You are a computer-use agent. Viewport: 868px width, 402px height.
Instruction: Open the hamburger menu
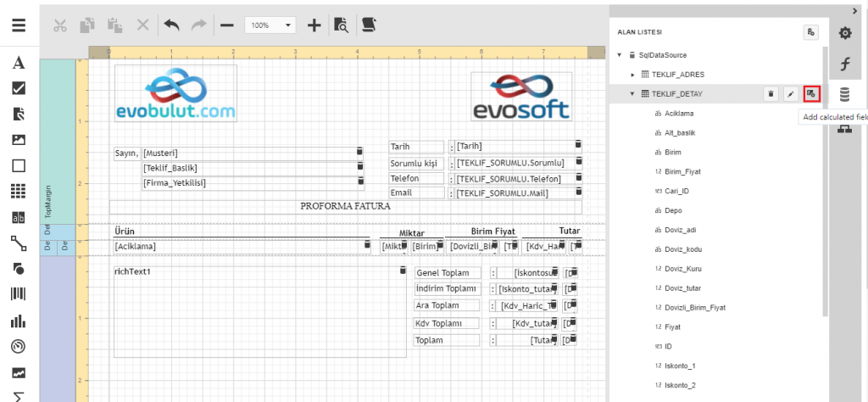(x=19, y=25)
